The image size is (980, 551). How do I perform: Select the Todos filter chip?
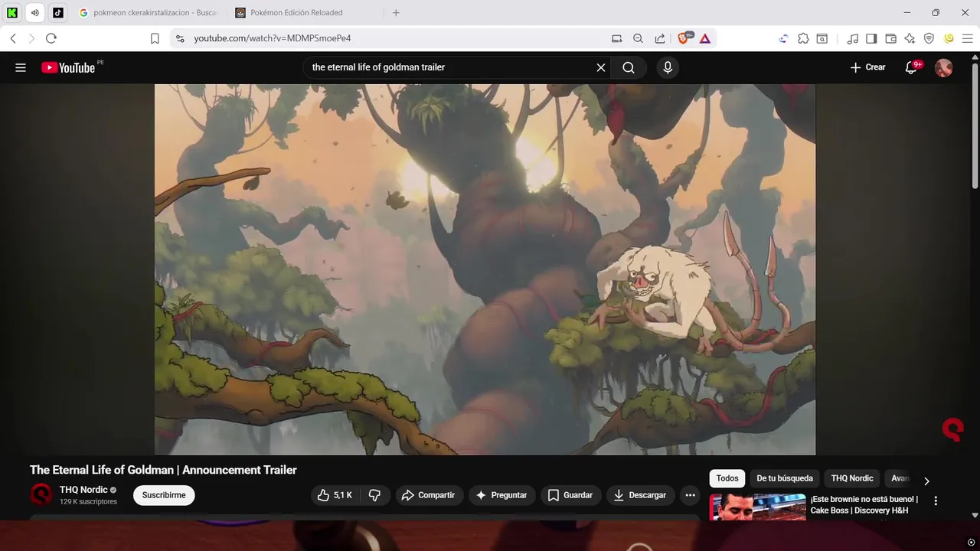[727, 478]
